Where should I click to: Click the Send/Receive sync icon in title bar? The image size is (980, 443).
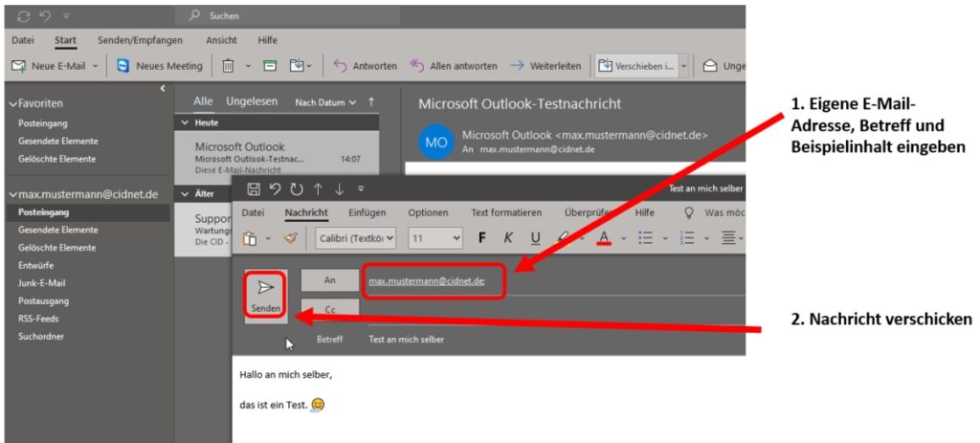tap(24, 15)
